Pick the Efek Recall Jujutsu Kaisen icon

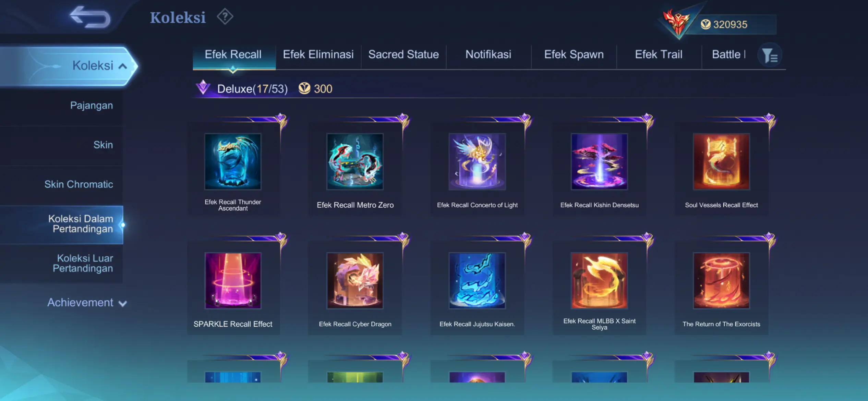477,280
